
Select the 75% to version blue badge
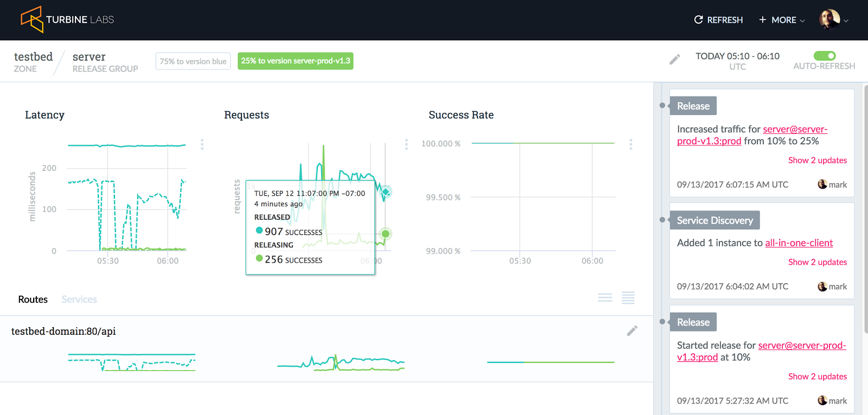[x=193, y=61]
